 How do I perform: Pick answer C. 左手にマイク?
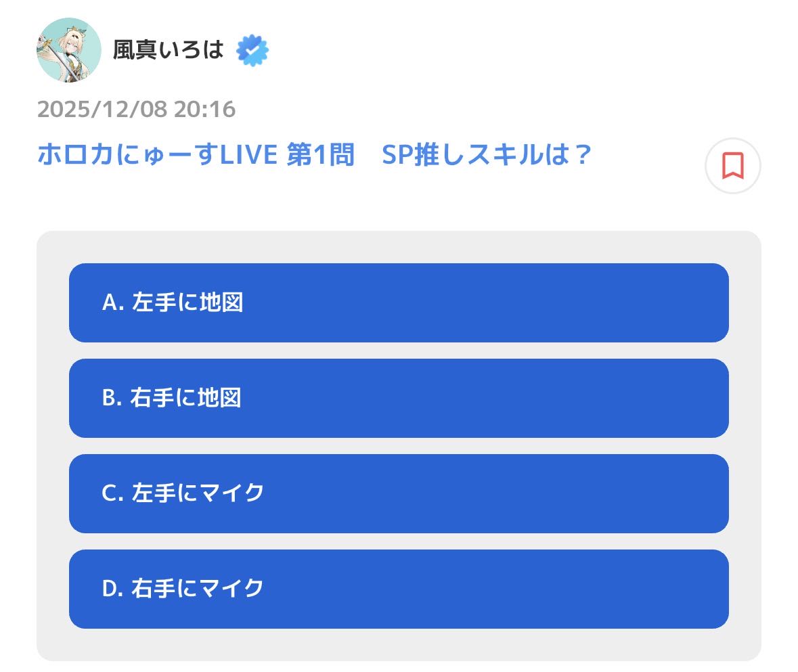[x=399, y=493]
